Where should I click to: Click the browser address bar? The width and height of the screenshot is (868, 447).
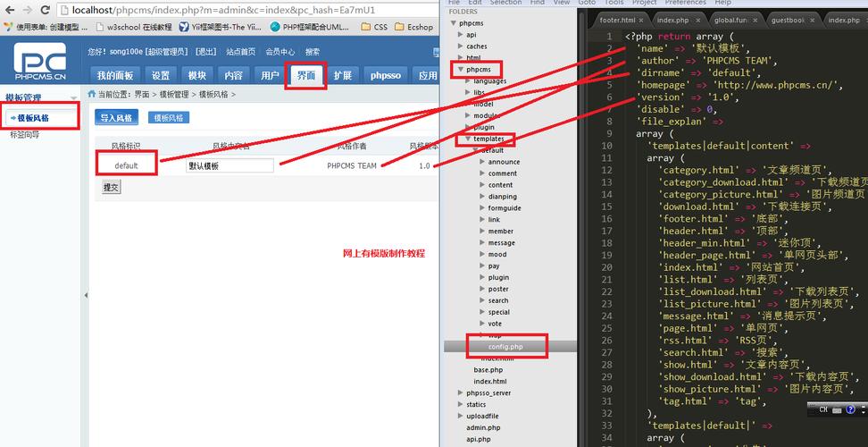pos(247,10)
